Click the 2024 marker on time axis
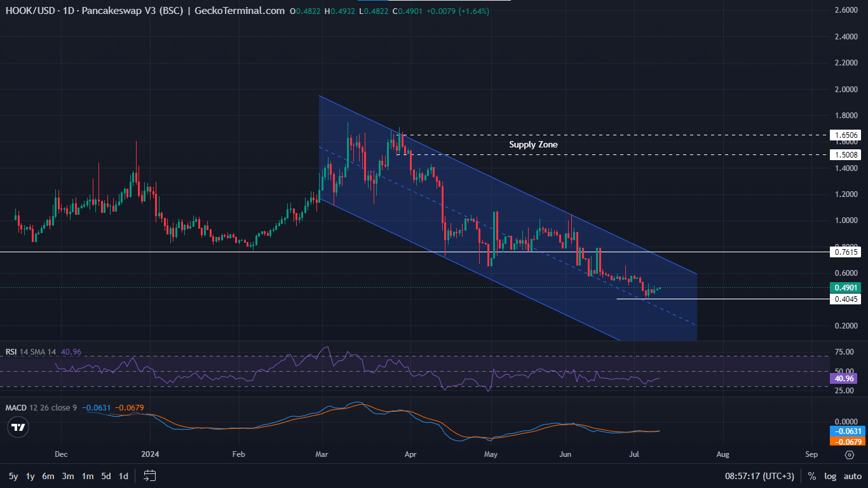868x488 pixels. click(151, 455)
